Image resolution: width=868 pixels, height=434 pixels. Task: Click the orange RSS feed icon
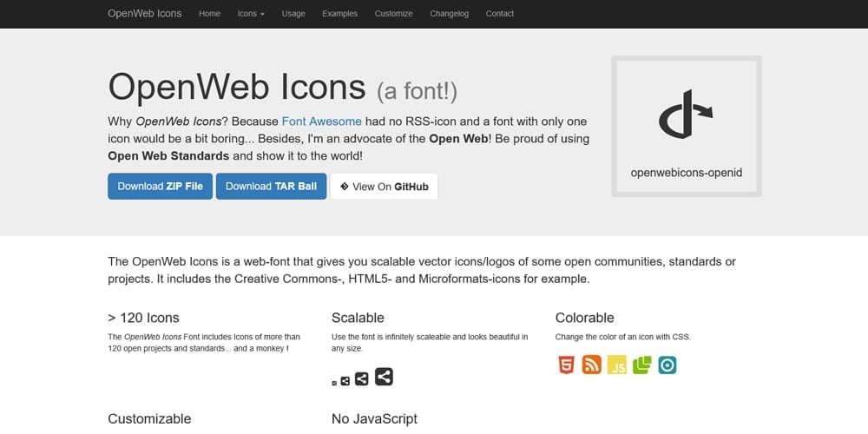pyautogui.click(x=591, y=365)
